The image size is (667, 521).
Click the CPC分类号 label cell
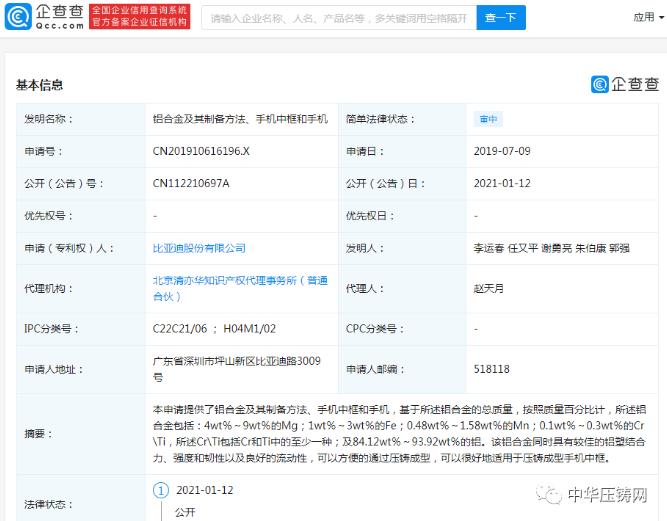(402, 329)
